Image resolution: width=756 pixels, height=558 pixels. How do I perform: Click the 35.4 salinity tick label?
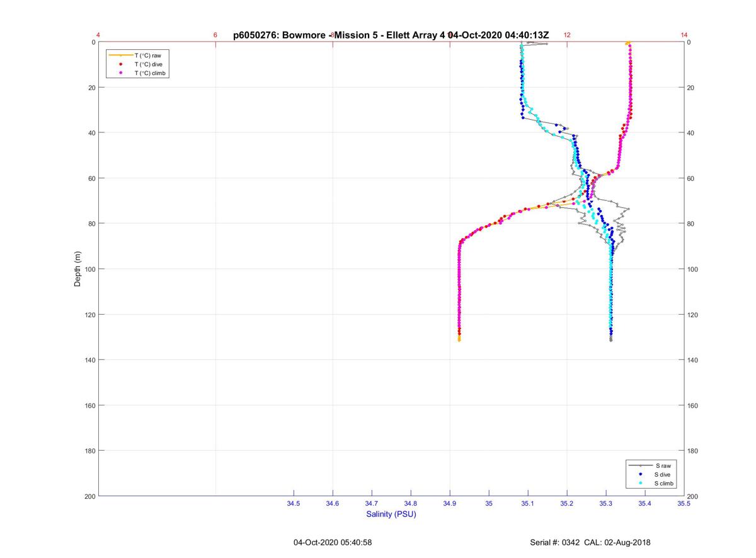pyautogui.click(x=644, y=504)
